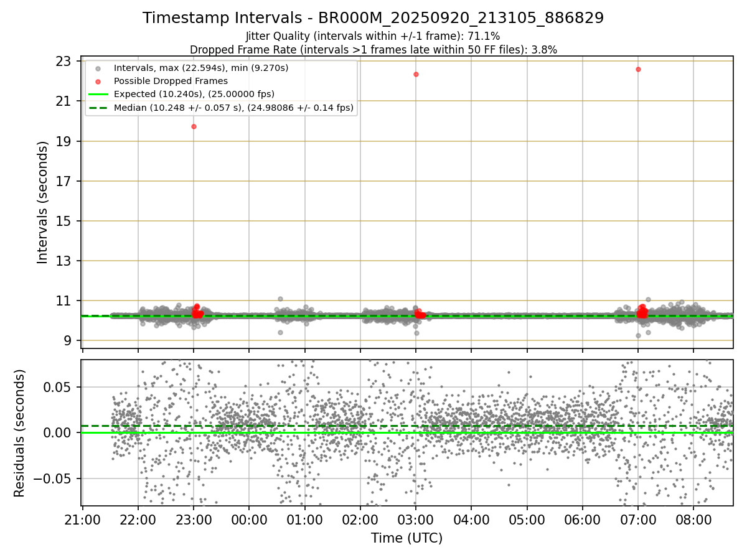Click the '9' tick on the intervals axis
747x560 pixels.
68,340
